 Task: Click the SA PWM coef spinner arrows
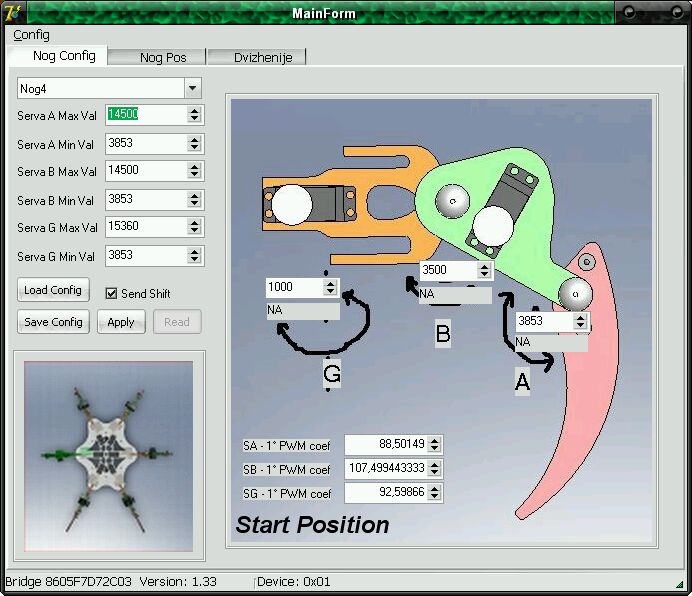coord(434,445)
